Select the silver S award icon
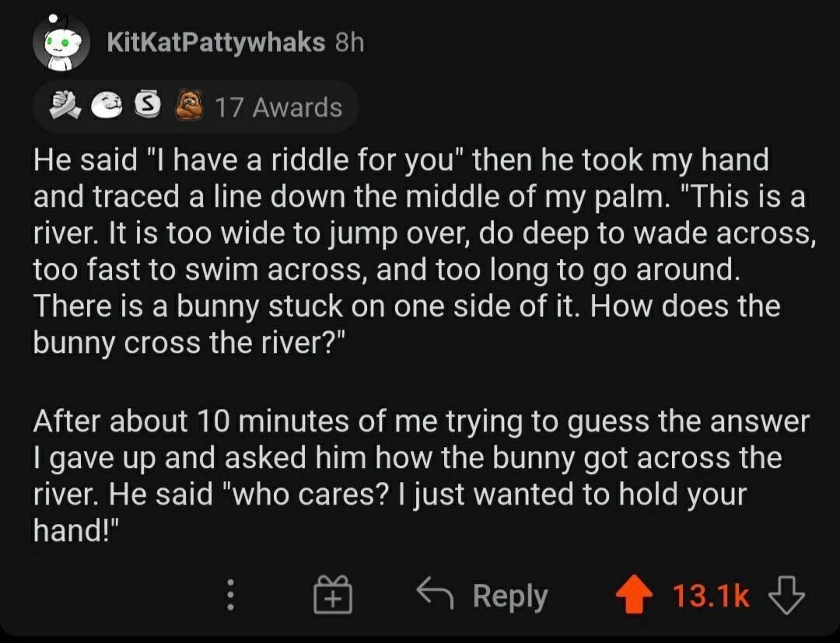Screen dimensions: 840x643 click(147, 104)
